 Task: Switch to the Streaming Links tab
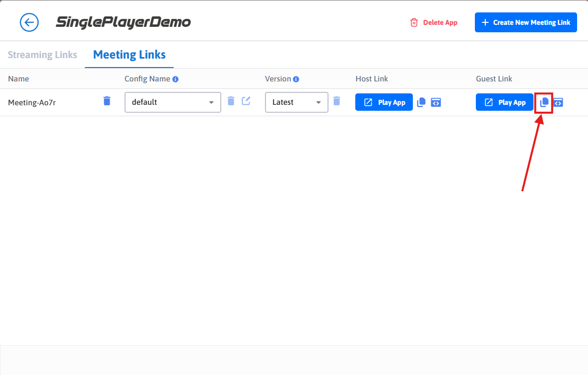click(x=42, y=55)
